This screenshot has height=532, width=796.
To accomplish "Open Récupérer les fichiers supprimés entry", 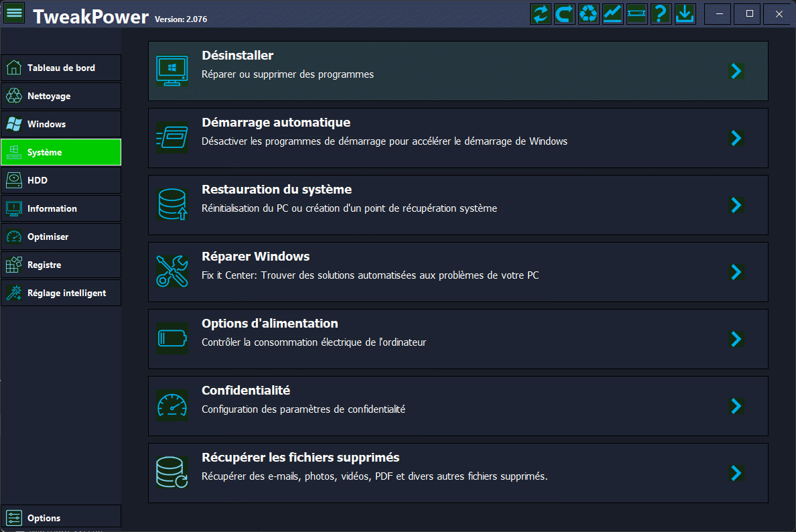I will [x=300, y=458].
